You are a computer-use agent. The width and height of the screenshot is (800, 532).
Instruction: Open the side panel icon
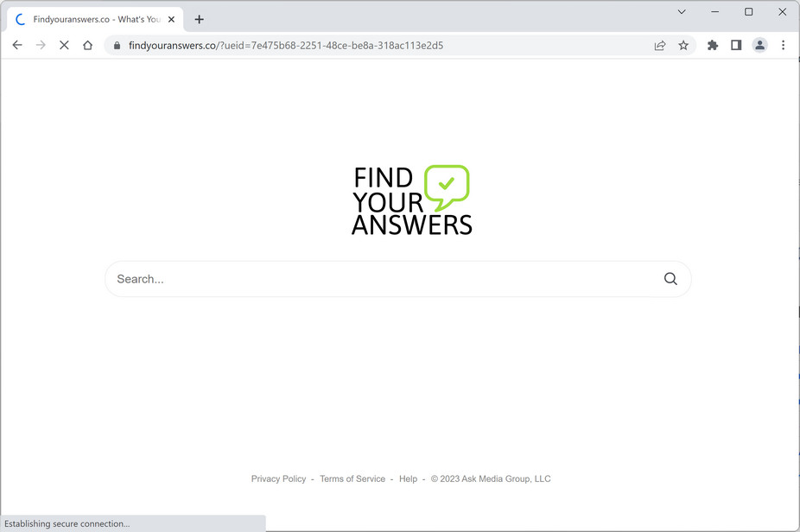click(x=736, y=45)
